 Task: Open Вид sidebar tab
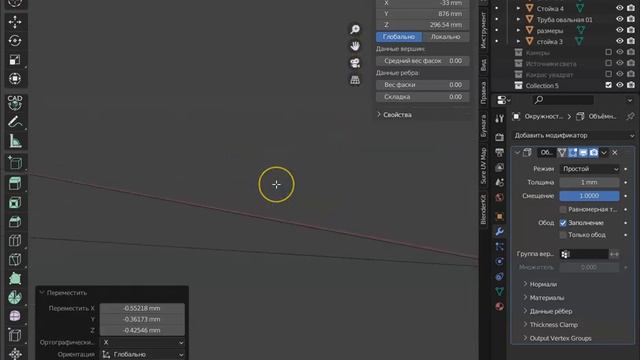[x=484, y=65]
